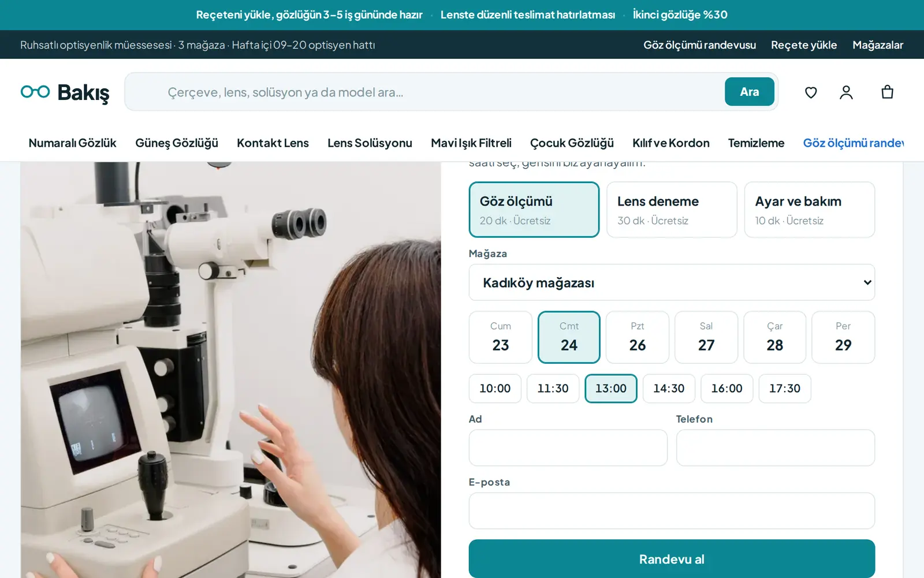Select the Göz ölçümü service option
The height and width of the screenshot is (578, 924).
click(x=534, y=210)
